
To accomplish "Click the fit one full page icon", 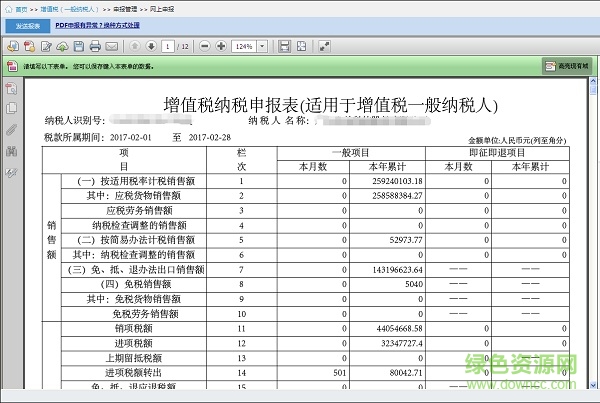I will coord(302,47).
